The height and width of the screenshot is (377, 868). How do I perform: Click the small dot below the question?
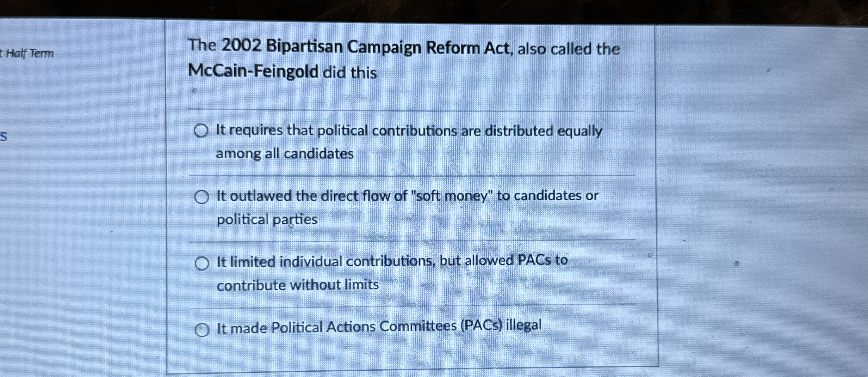[x=194, y=91]
